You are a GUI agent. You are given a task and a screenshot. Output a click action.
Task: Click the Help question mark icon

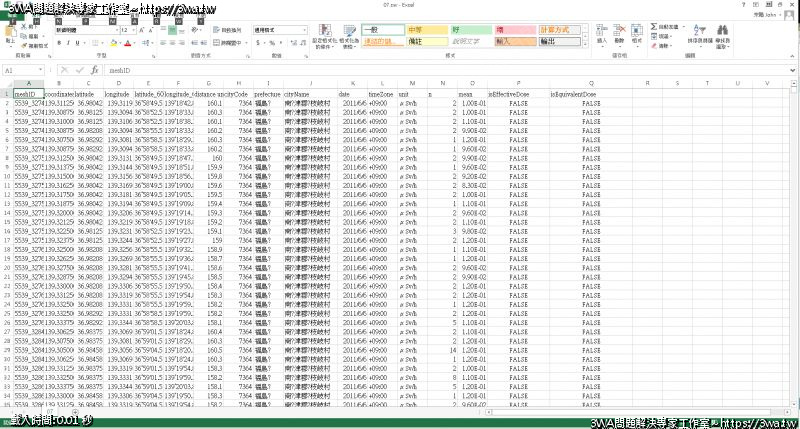pyautogui.click(x=743, y=5)
